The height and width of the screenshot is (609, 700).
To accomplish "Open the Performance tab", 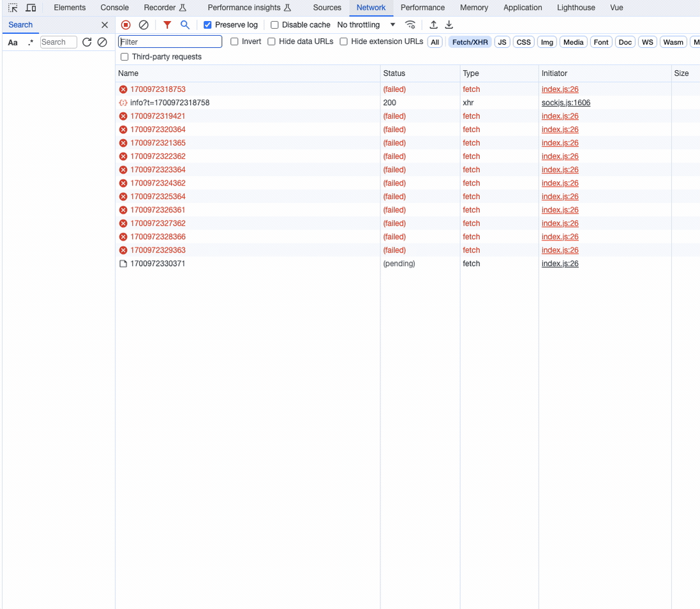I will tap(423, 8).
